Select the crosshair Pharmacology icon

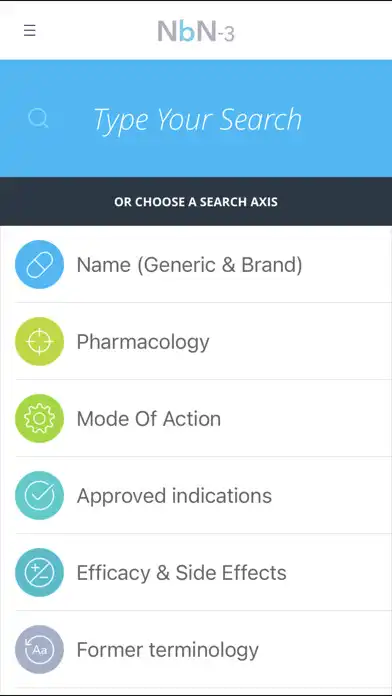[x=40, y=341]
